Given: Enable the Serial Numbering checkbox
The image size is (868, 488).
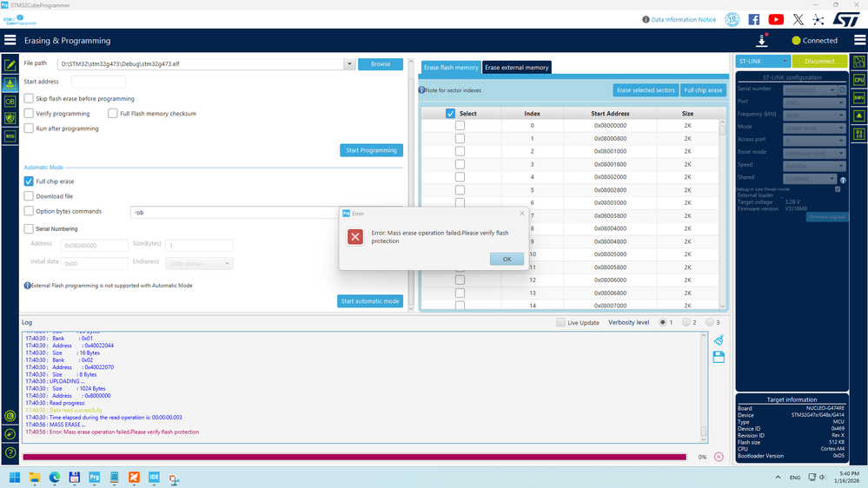Looking at the screenshot, I should 29,228.
